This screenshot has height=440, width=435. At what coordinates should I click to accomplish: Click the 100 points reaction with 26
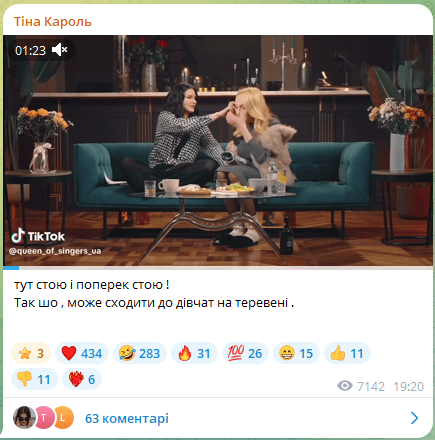[x=245, y=353]
